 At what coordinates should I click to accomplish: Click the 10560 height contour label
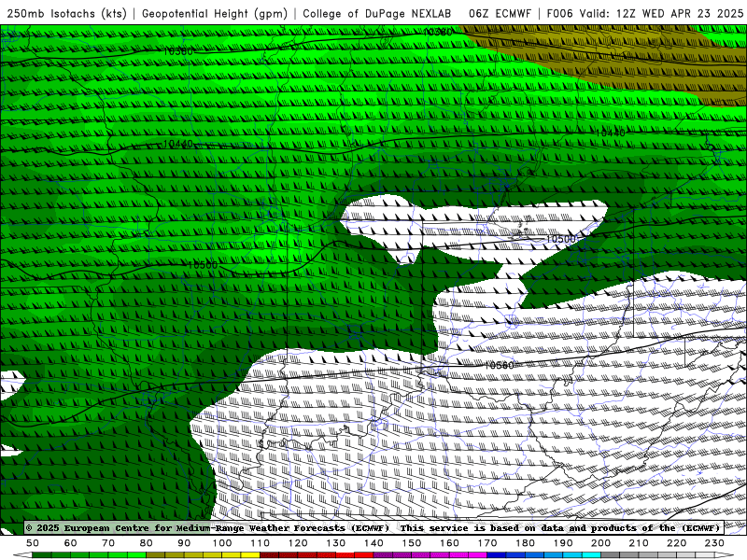click(x=500, y=365)
